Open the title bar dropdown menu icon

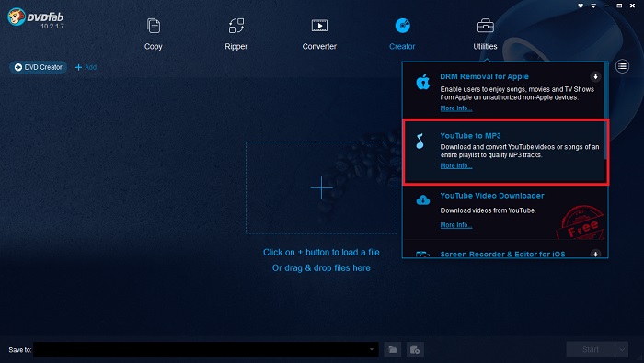[593, 6]
